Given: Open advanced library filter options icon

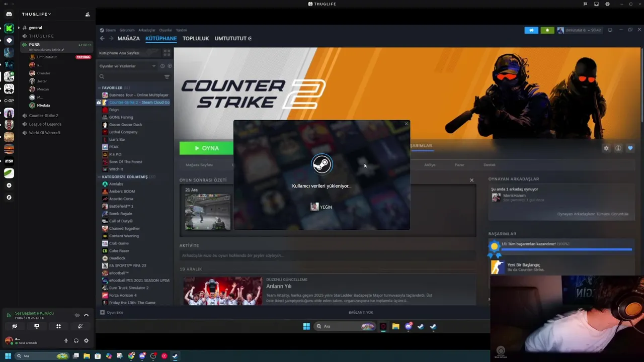Looking at the screenshot, I should [x=167, y=77].
